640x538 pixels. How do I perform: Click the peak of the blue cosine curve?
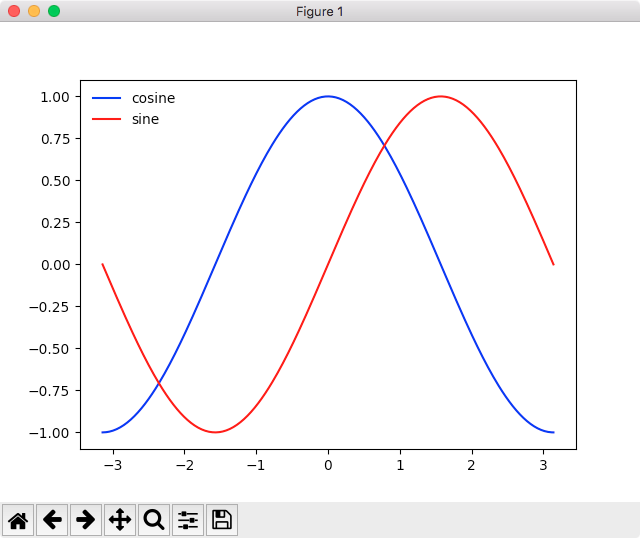(x=328, y=96)
